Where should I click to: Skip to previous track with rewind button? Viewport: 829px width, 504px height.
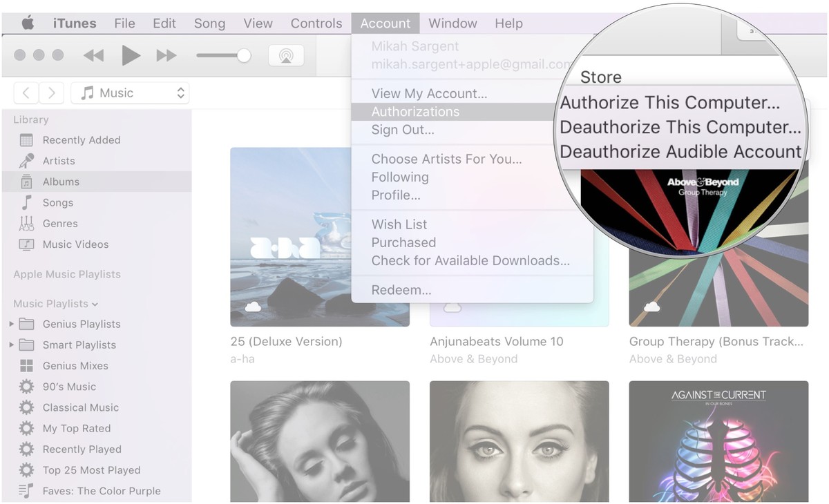click(x=93, y=55)
